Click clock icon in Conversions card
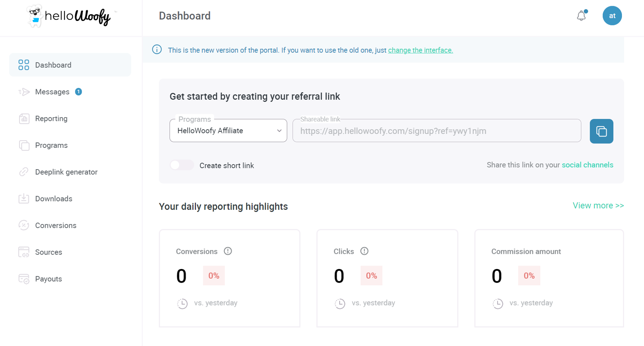 (x=182, y=303)
